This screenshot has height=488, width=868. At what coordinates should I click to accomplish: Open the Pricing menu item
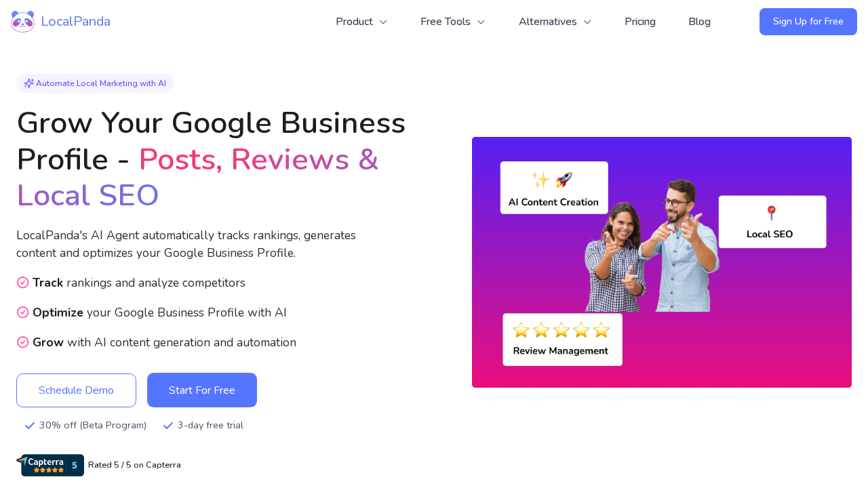(640, 22)
